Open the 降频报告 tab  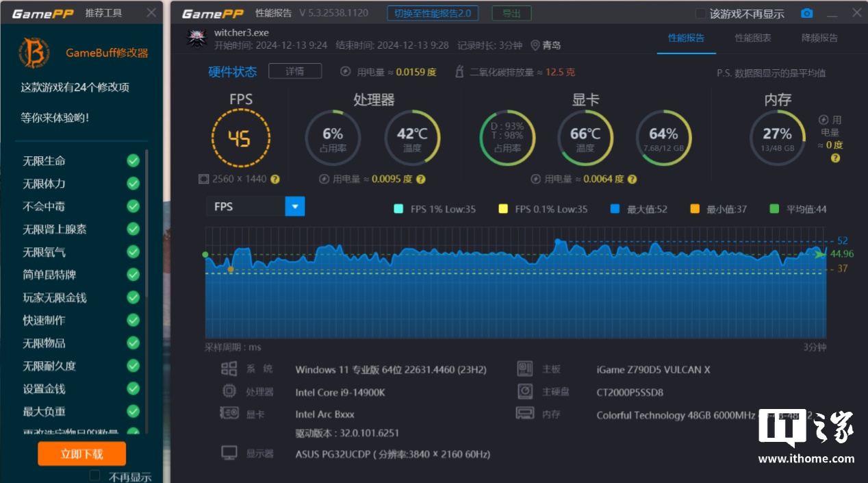pos(819,38)
